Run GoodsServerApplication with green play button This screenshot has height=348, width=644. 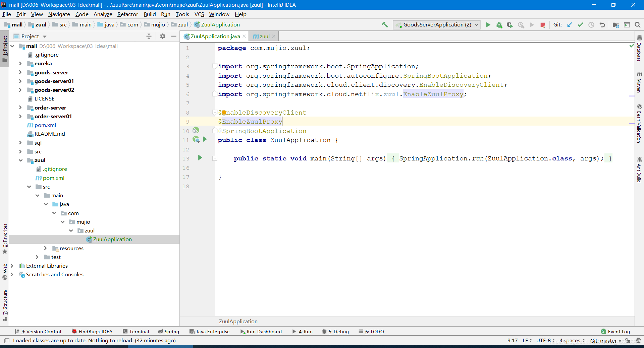(488, 25)
